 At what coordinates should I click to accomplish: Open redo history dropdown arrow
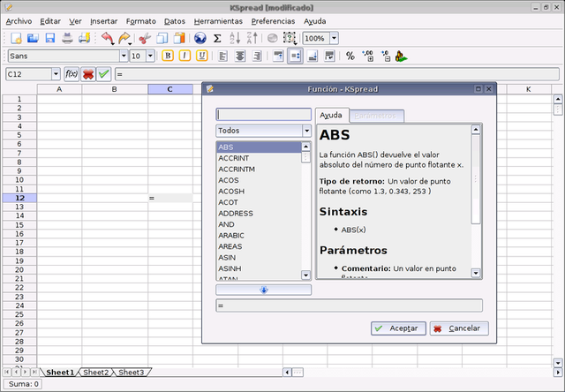pyautogui.click(x=130, y=43)
